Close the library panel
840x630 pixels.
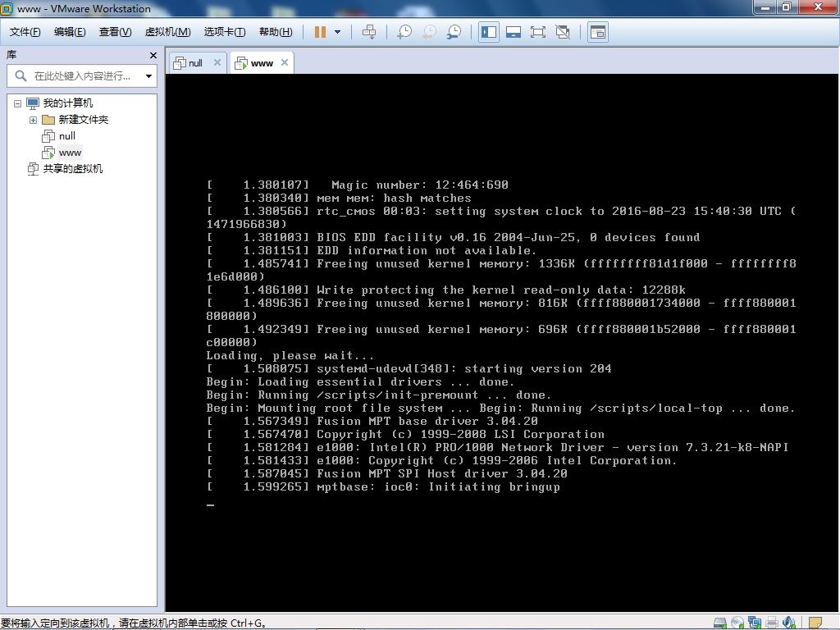[153, 55]
